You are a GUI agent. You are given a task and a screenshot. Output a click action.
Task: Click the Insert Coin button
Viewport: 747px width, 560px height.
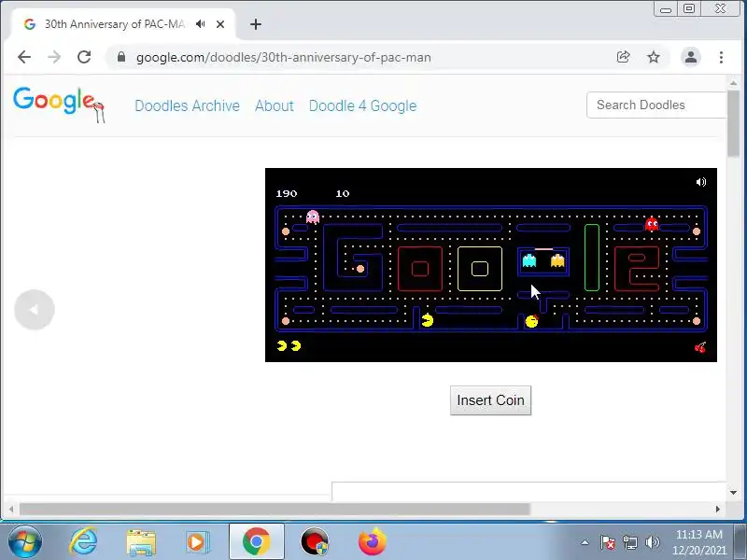[491, 400]
